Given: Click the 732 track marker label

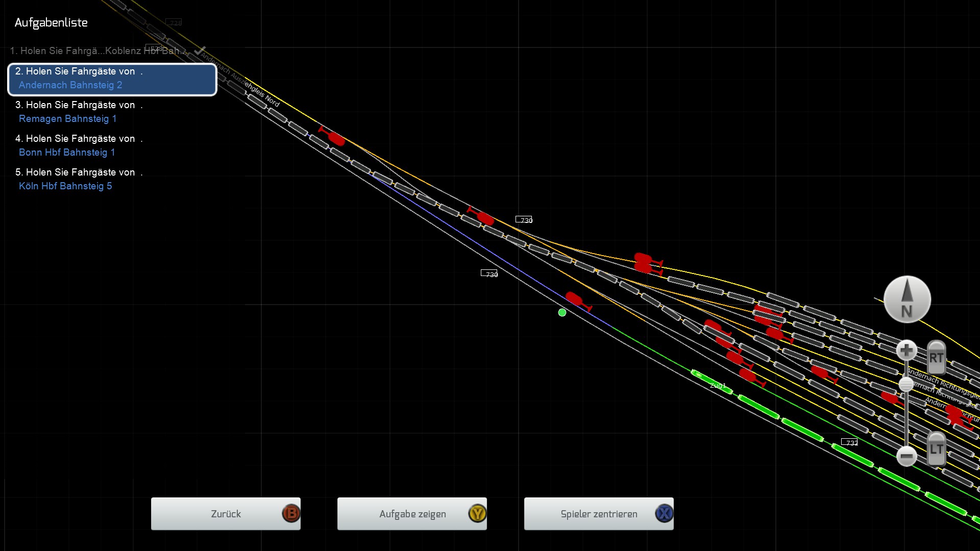Looking at the screenshot, I should [x=850, y=442].
